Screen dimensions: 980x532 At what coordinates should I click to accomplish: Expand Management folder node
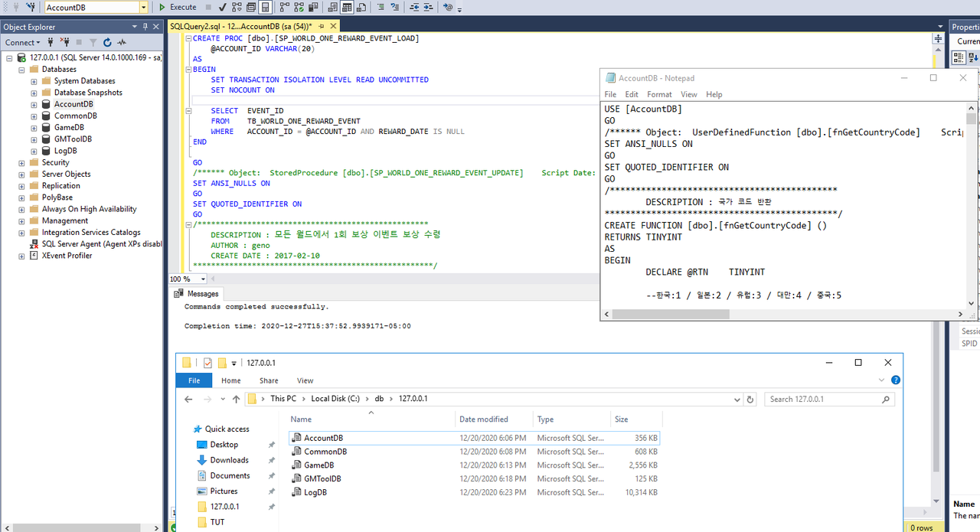pos(21,220)
